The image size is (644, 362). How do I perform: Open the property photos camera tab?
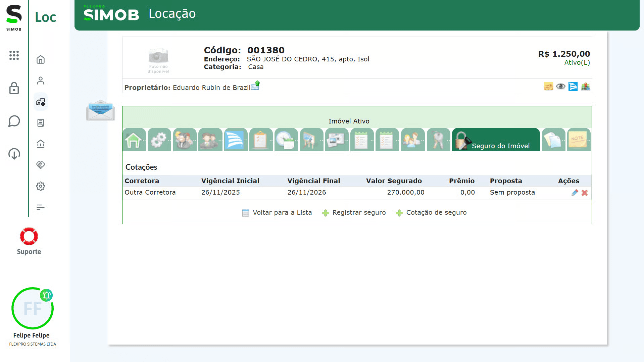337,140
